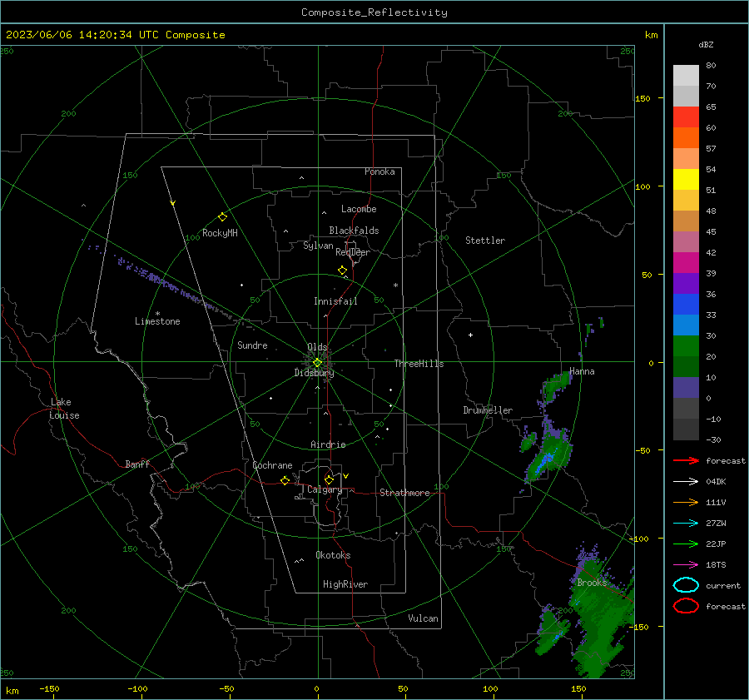The image size is (749, 700).
Task: Click the 'Lacombe' map label
Action: coord(359,209)
